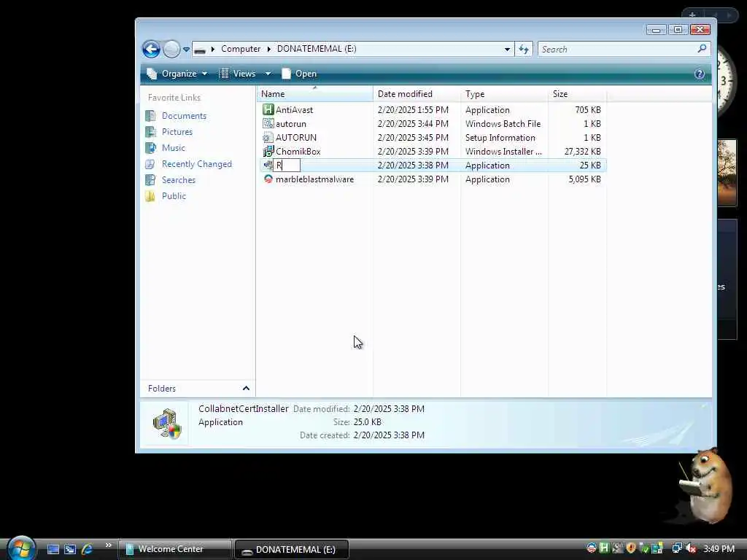Click Switch between windows quick launch icon
This screenshot has height=560, width=747.
click(x=70, y=549)
